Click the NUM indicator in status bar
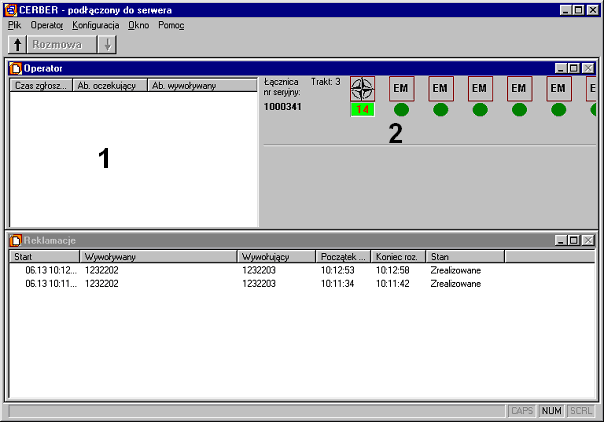The image size is (605, 423). 552,411
